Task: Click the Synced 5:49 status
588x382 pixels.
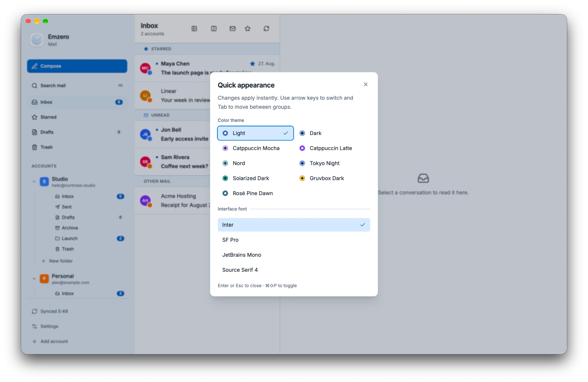Action: click(50, 311)
